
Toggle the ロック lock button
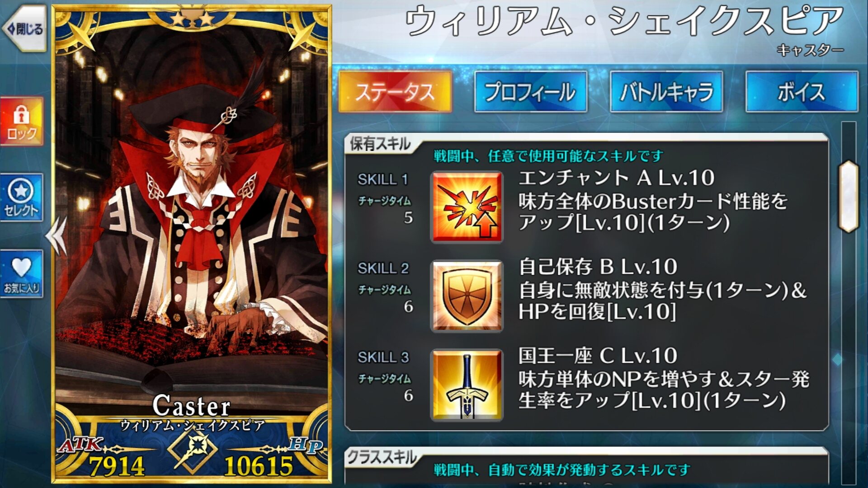(x=22, y=122)
